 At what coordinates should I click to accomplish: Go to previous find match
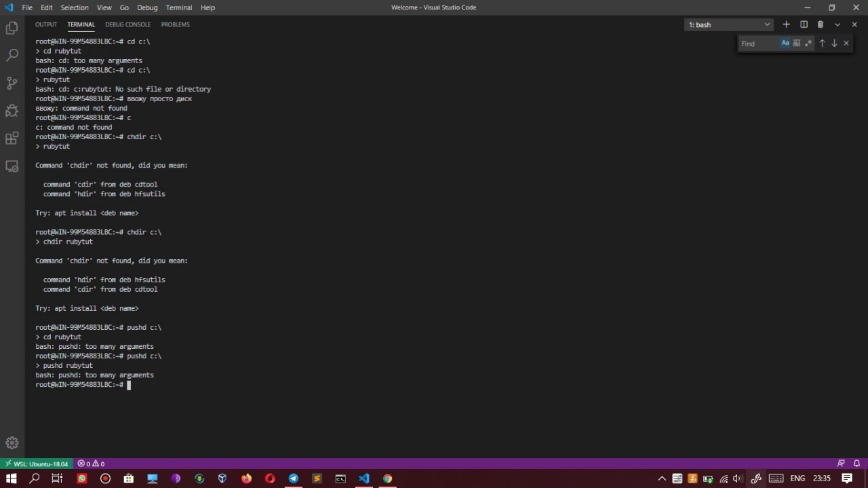[x=823, y=43]
